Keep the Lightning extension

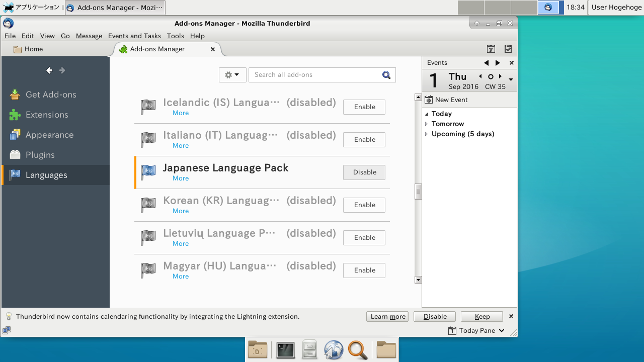click(482, 317)
